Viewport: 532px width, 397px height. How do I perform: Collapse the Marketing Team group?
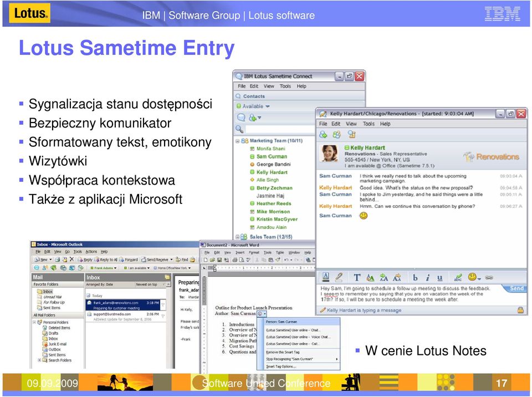(x=238, y=141)
